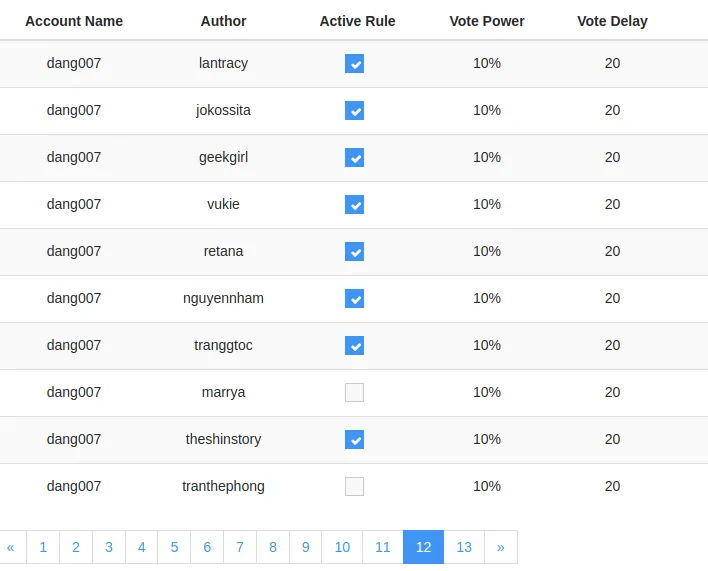The image size is (708, 571).
Task: Select current page 12 button
Action: coord(424,547)
